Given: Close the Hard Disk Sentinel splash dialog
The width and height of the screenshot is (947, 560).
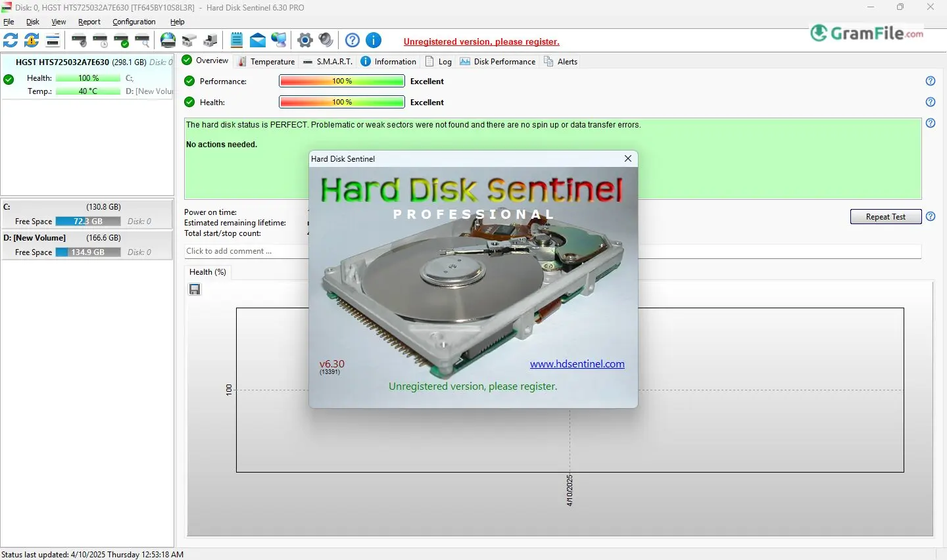Looking at the screenshot, I should 628,158.
